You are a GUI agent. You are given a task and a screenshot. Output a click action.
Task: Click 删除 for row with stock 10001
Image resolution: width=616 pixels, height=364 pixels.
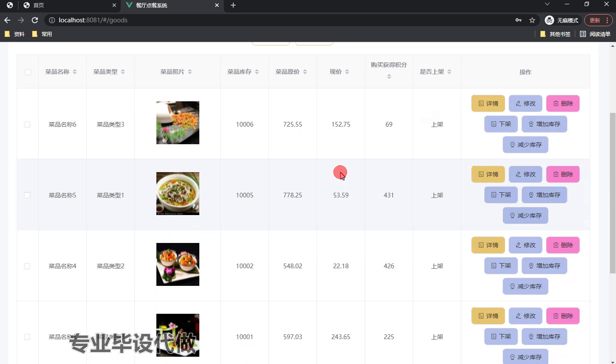(x=563, y=316)
